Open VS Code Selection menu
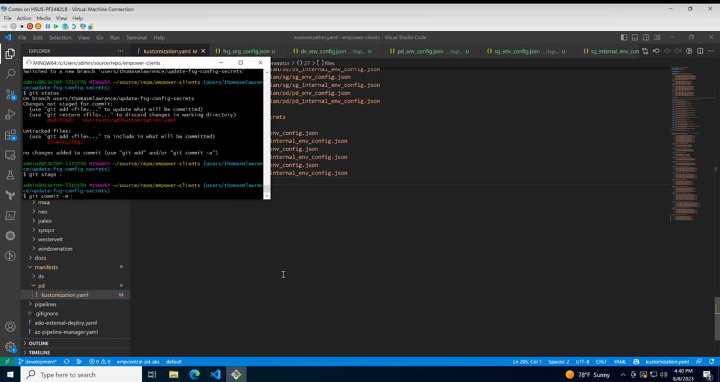Image resolution: width=720 pixels, height=382 pixels. [x=60, y=38]
